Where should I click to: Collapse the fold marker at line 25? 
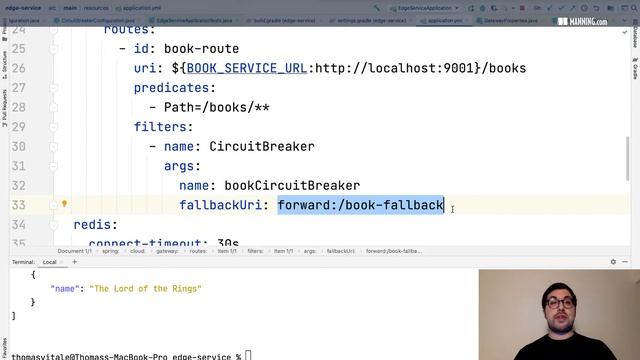point(53,49)
